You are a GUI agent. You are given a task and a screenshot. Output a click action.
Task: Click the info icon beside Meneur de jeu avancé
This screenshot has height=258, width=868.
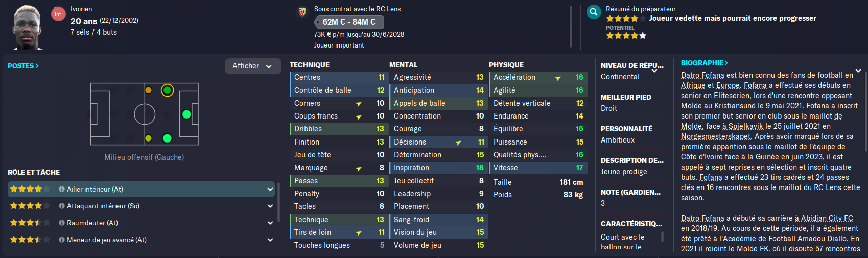[62, 240]
